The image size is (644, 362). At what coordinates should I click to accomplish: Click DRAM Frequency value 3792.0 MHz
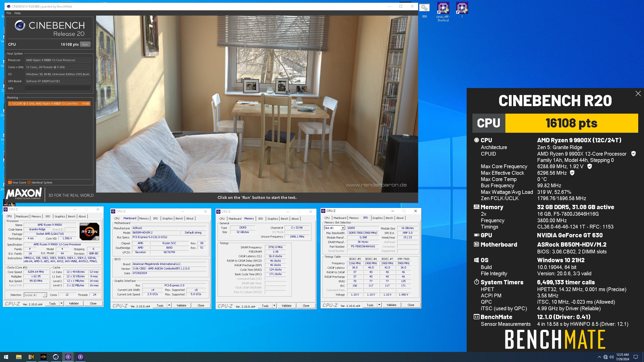click(x=275, y=247)
